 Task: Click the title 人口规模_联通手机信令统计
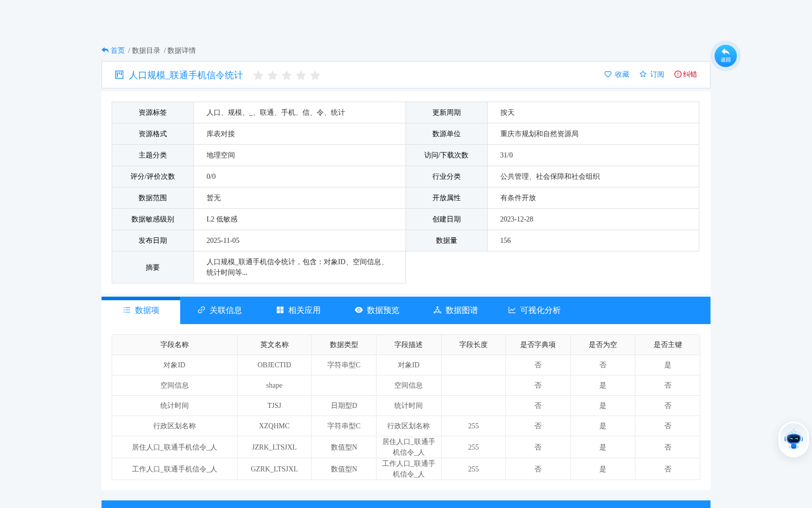point(186,75)
